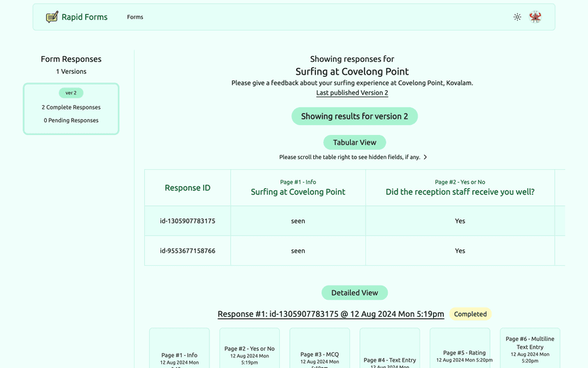Viewport: 588px width, 368px height.
Task: Open the Last published Version 2 link
Action: point(352,92)
